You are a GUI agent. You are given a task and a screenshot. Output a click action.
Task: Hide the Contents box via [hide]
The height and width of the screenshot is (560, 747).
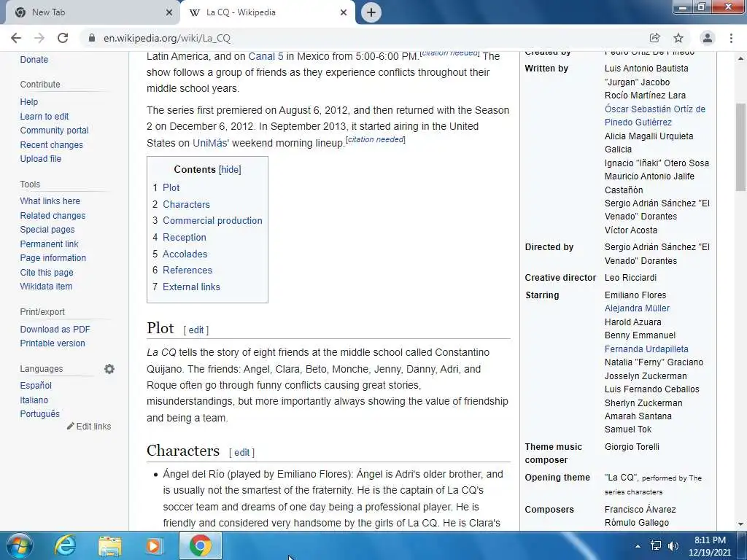click(230, 169)
